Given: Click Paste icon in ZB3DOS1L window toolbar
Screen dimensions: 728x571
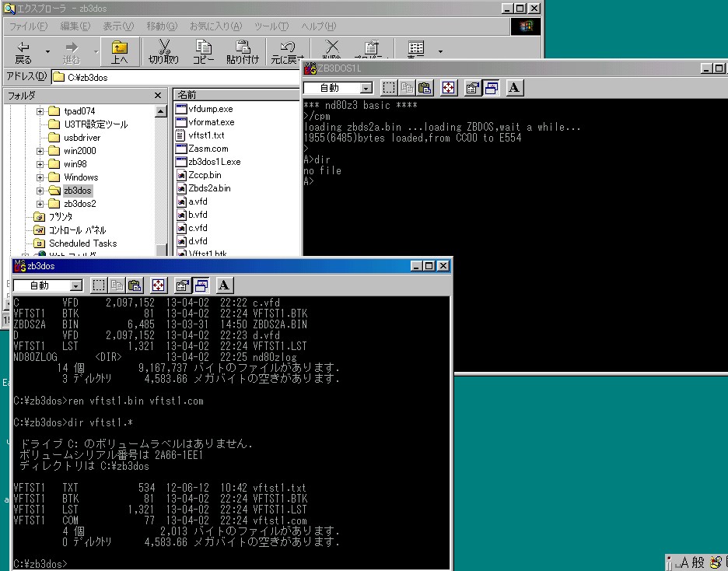Looking at the screenshot, I should (x=425, y=88).
